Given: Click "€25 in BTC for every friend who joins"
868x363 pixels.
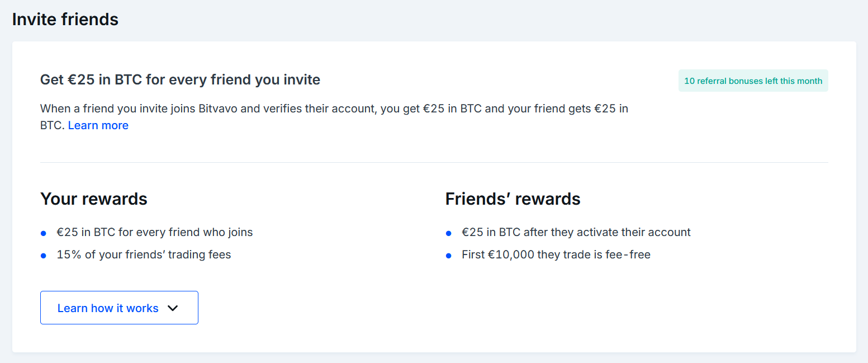Looking at the screenshot, I should click(154, 232).
